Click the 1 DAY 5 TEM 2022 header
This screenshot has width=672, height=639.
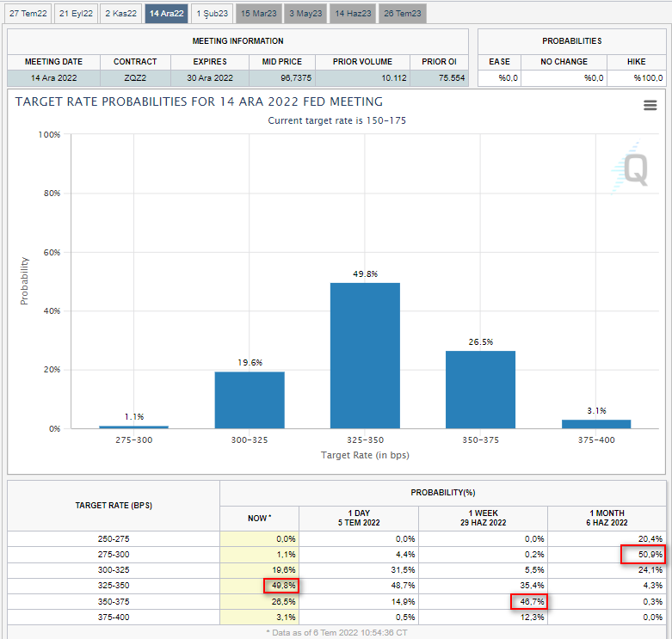[359, 518]
